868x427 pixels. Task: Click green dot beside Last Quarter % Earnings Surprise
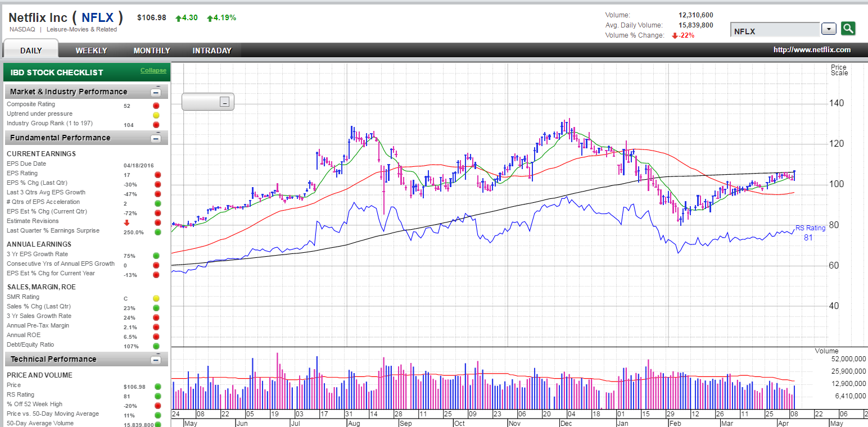157,232
